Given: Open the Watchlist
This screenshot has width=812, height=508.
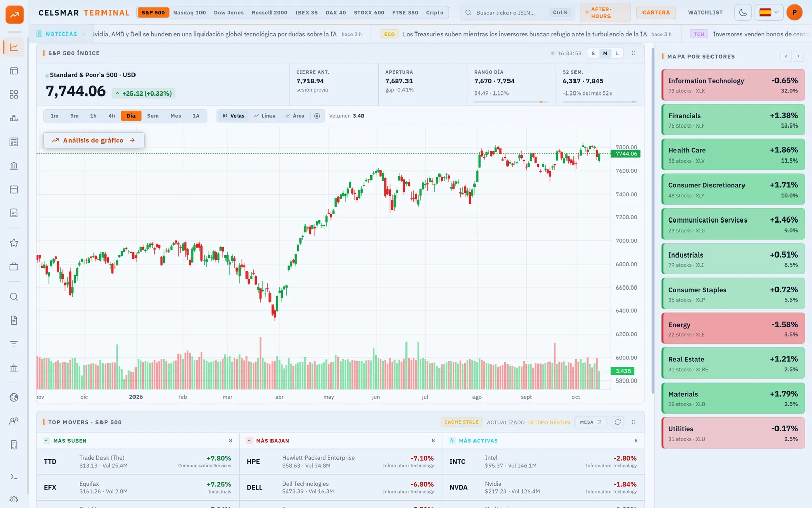Looking at the screenshot, I should 705,13.
